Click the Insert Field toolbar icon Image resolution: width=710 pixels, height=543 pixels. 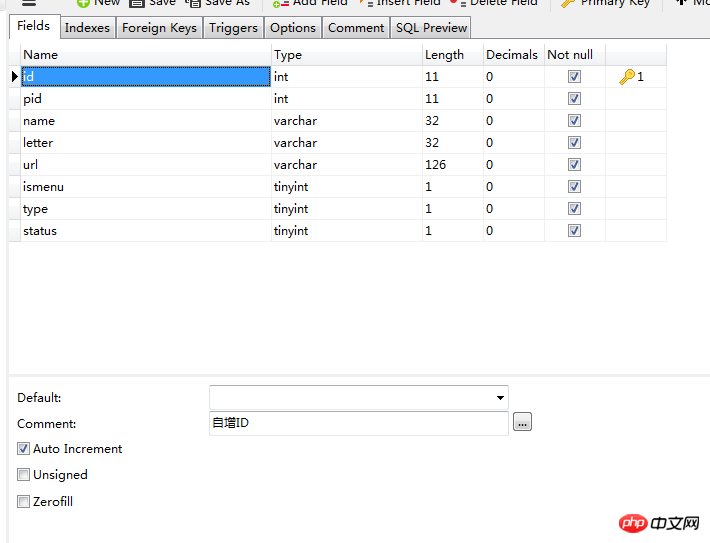[x=366, y=3]
